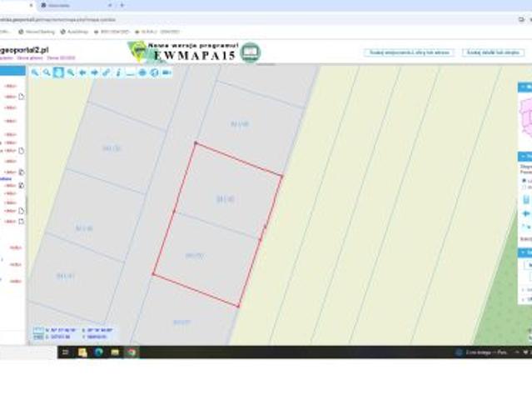Activate the highlighted pan map tool

[x=58, y=72]
